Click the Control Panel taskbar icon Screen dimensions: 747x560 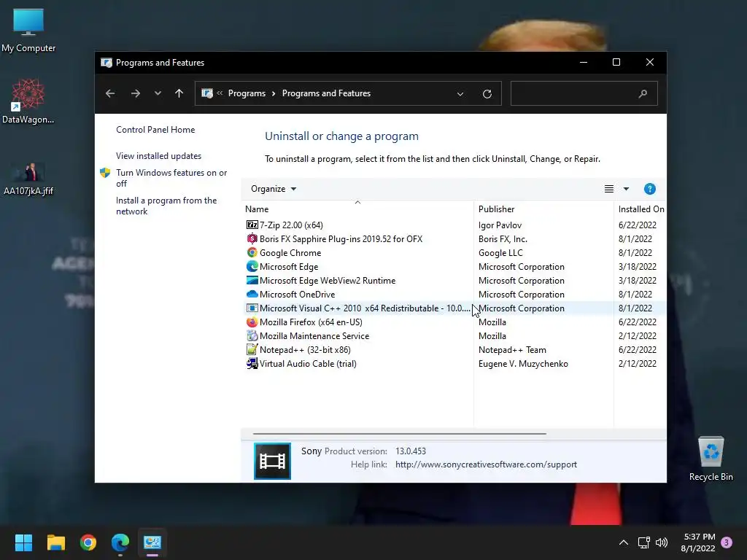click(x=152, y=542)
